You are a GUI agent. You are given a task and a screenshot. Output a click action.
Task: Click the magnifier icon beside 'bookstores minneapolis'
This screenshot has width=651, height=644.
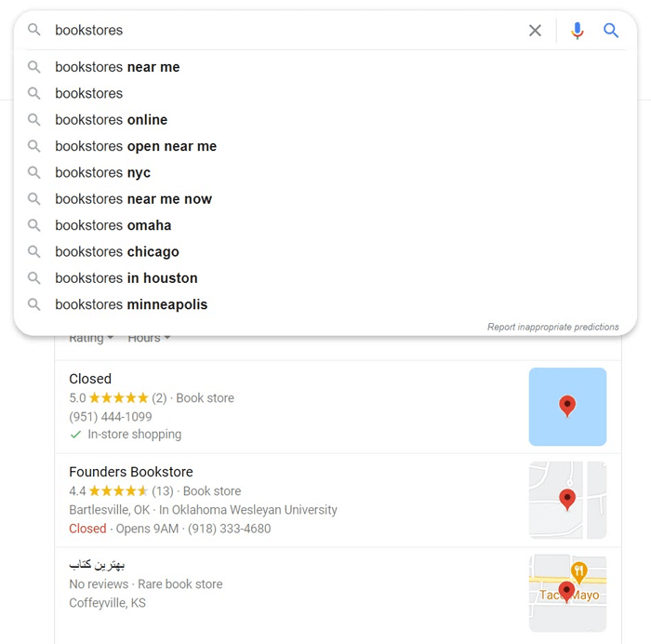tap(34, 304)
